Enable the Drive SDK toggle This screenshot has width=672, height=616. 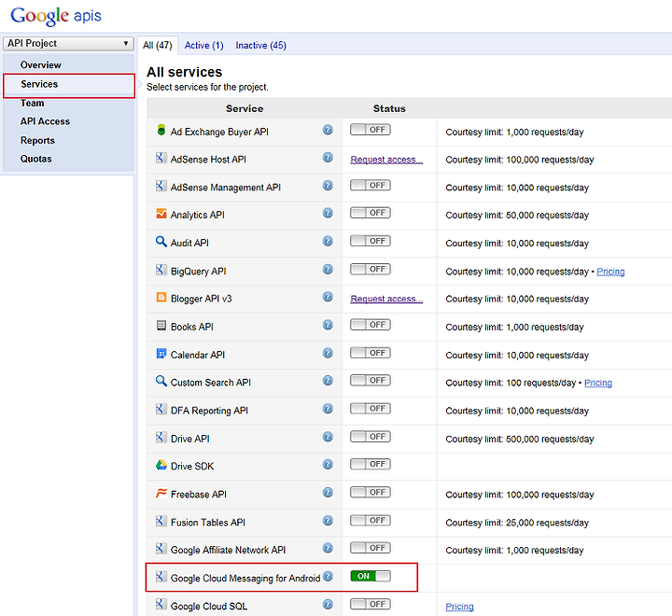click(x=371, y=464)
